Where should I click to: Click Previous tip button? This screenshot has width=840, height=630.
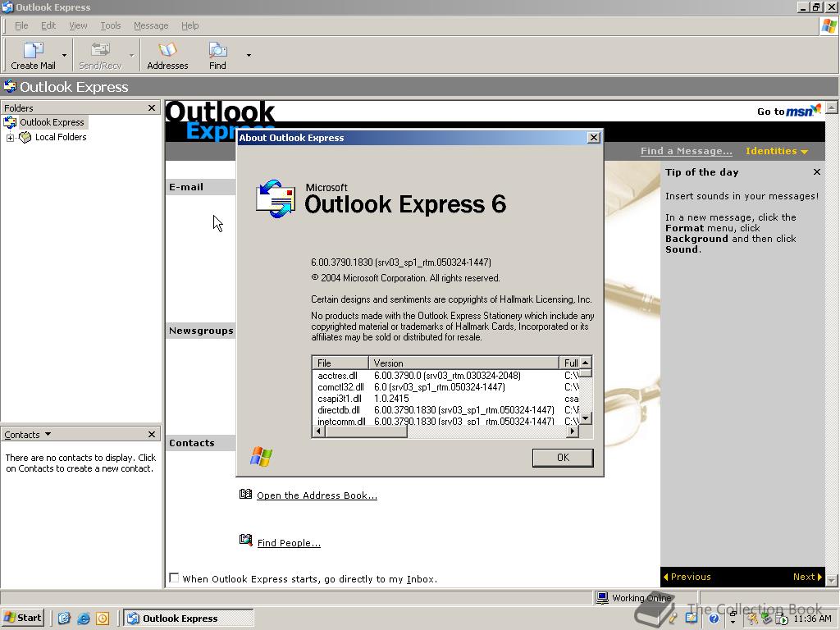click(687, 577)
